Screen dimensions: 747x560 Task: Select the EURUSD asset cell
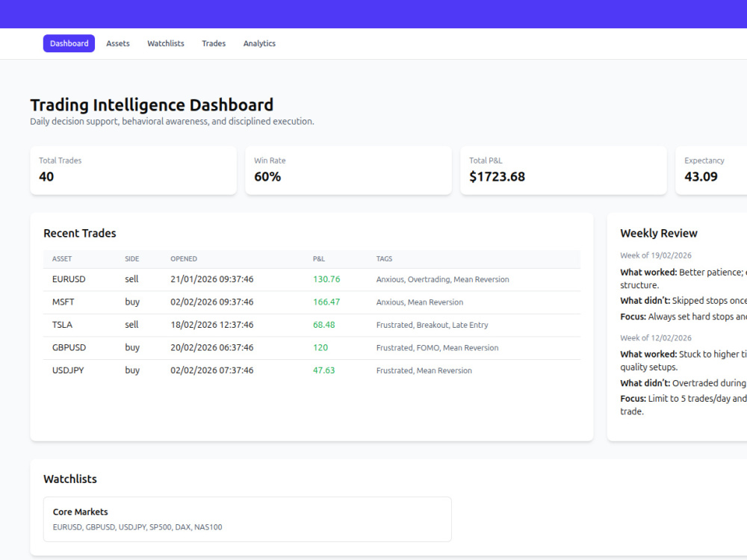click(69, 279)
